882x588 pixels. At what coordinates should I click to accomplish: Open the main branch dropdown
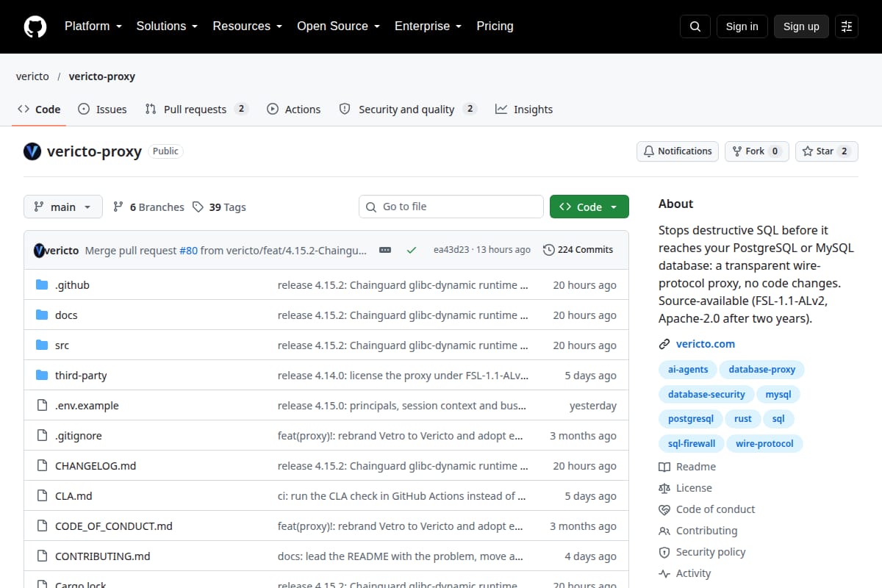[x=63, y=207]
